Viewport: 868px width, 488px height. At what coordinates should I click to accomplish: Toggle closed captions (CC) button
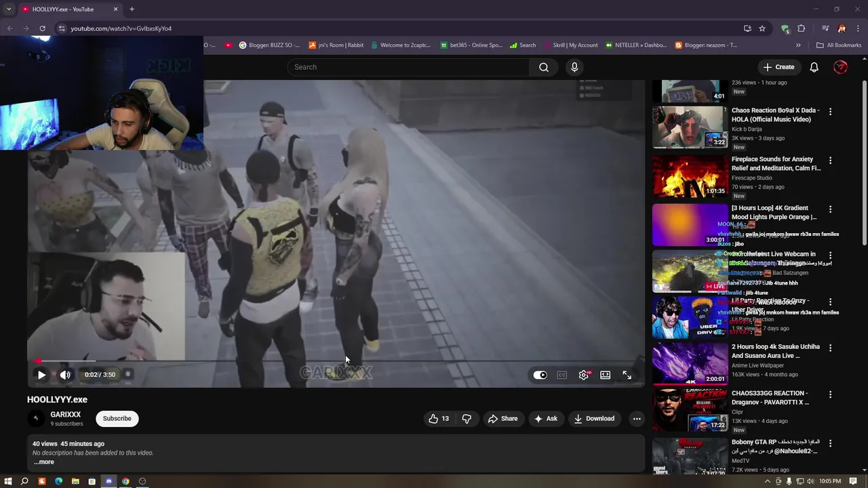[561, 375]
